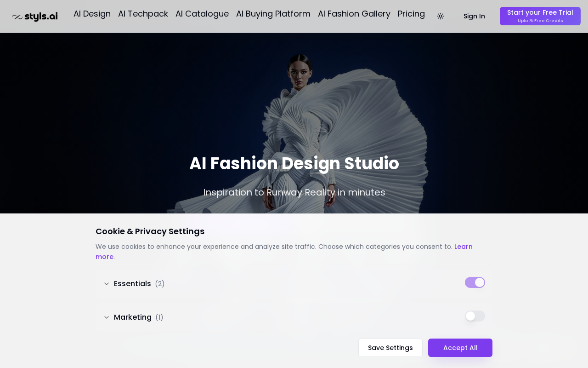This screenshot has width=588, height=368.
Task: Open the AI Catalogue nav item
Action: (x=202, y=14)
